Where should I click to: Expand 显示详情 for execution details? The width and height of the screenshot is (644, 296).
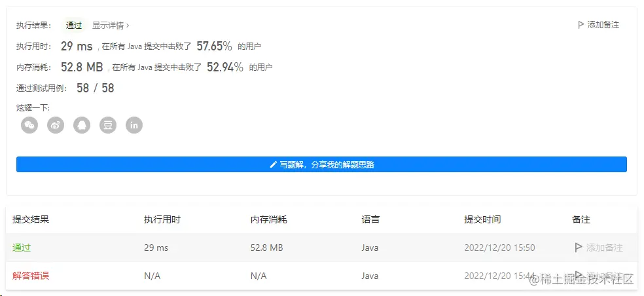pyautogui.click(x=111, y=26)
